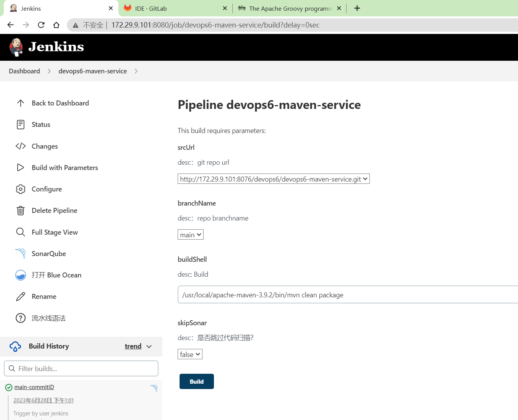Open 打开 Blue Ocean link

[x=57, y=275]
